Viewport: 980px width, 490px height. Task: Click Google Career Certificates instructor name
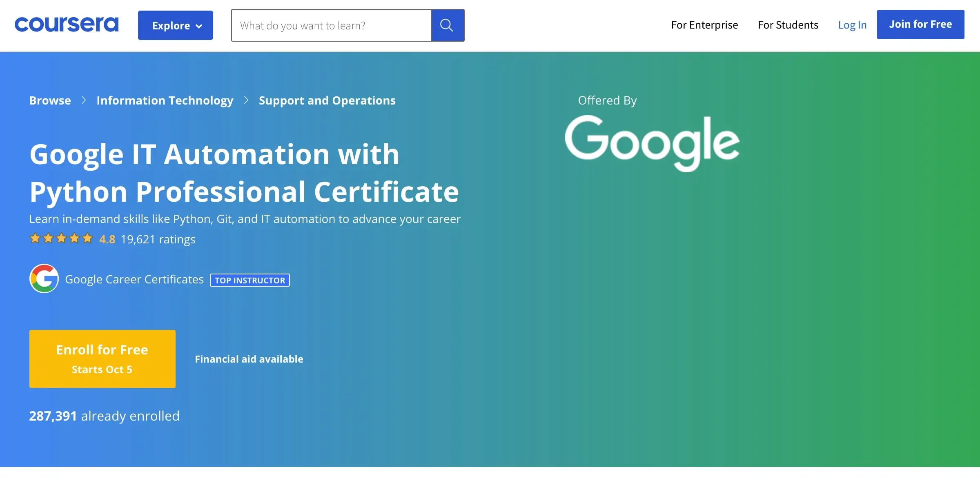134,279
